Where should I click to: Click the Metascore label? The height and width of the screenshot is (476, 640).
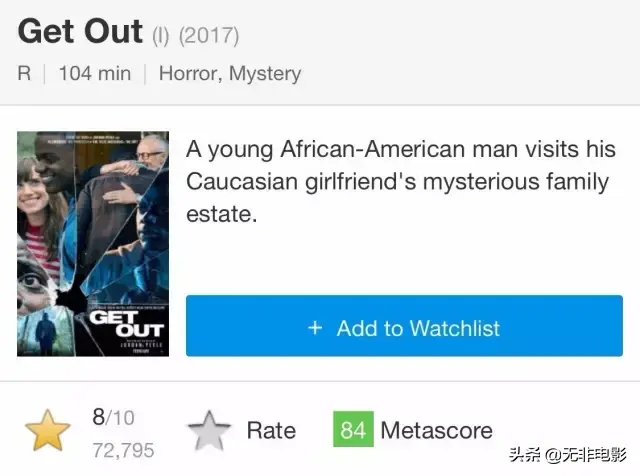coord(436,431)
